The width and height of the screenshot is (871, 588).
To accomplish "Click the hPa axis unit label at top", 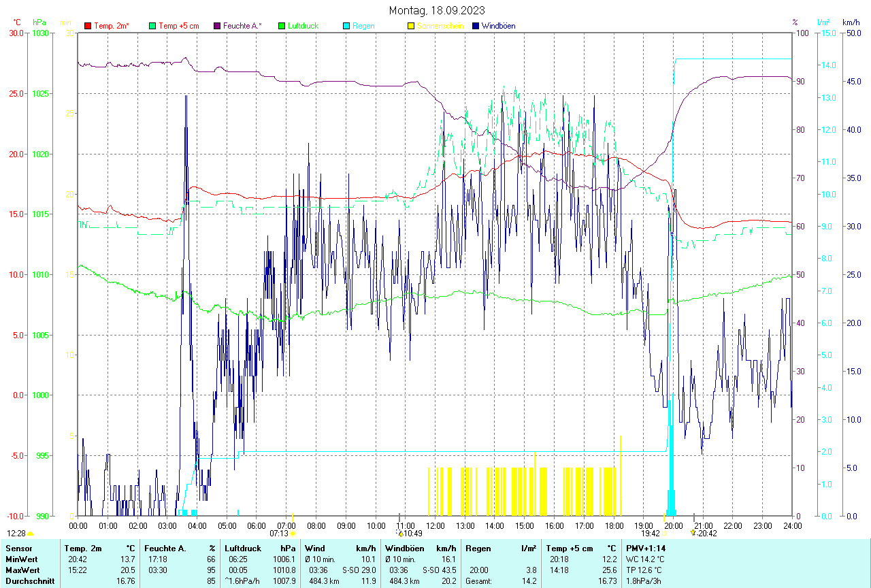I will click(x=39, y=22).
